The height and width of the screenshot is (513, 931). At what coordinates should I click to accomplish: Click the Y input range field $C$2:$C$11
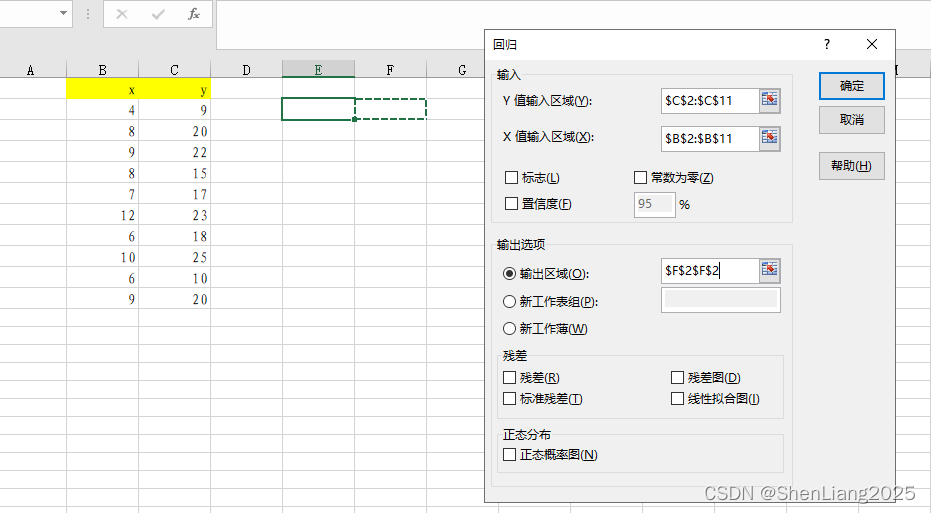coord(710,101)
